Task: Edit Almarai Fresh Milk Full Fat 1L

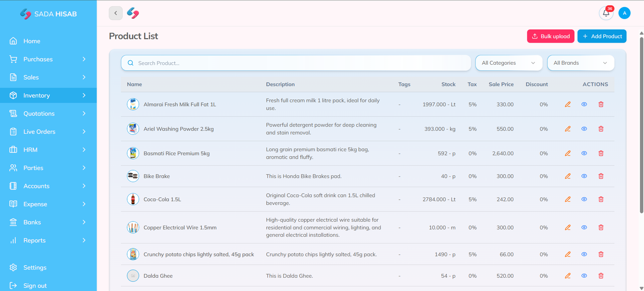Action: pos(568,105)
